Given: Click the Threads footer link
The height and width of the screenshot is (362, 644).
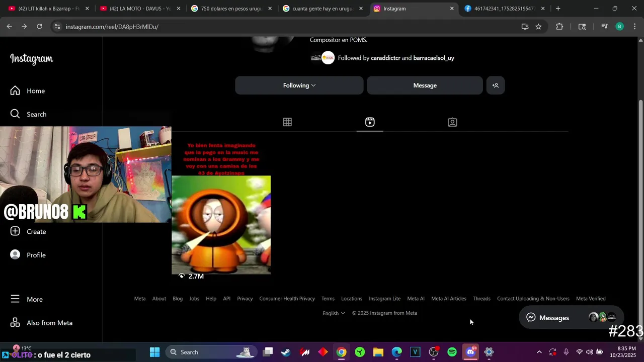Looking at the screenshot, I should [481, 299].
